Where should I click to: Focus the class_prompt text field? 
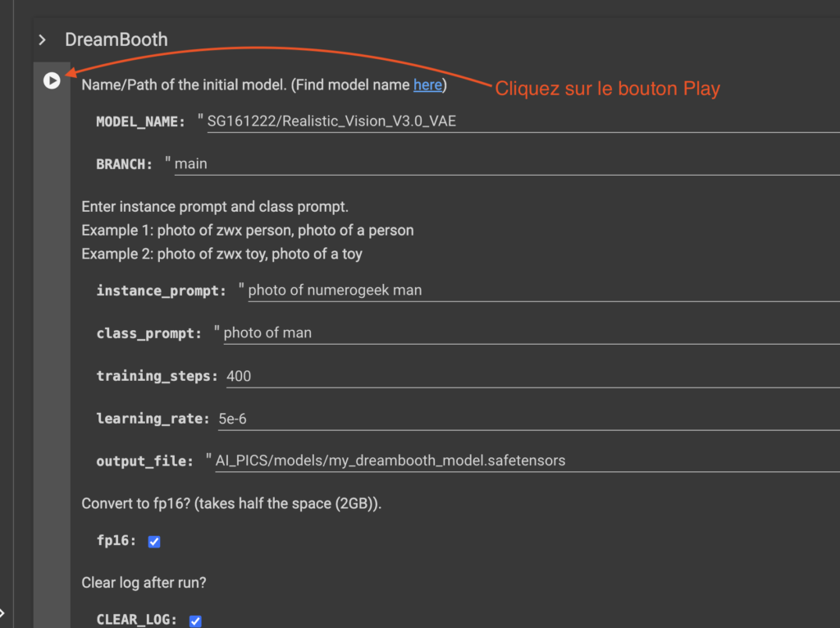click(532, 333)
